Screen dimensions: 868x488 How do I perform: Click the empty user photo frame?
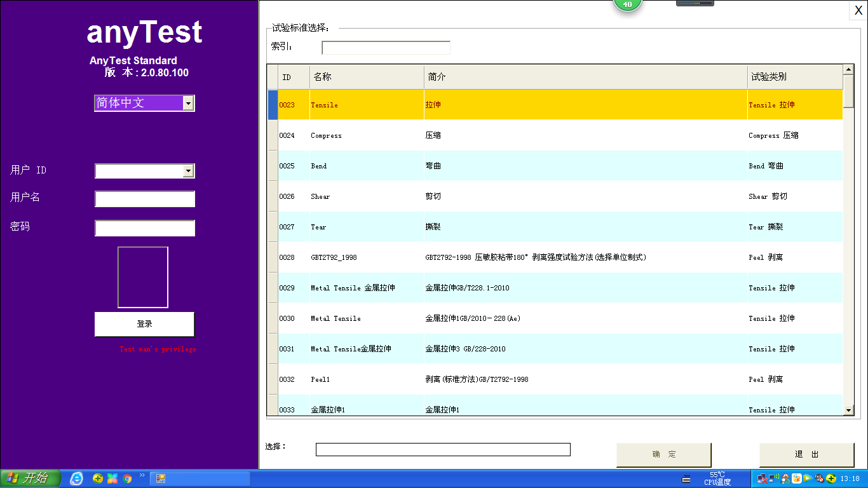(143, 277)
